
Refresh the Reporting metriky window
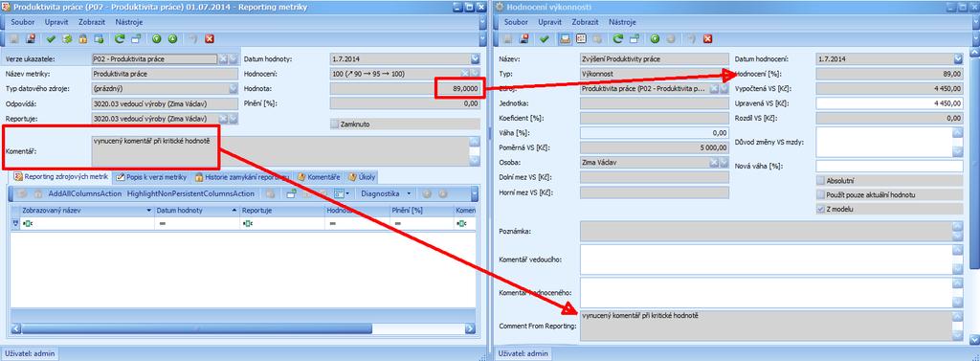pyautogui.click(x=120, y=39)
